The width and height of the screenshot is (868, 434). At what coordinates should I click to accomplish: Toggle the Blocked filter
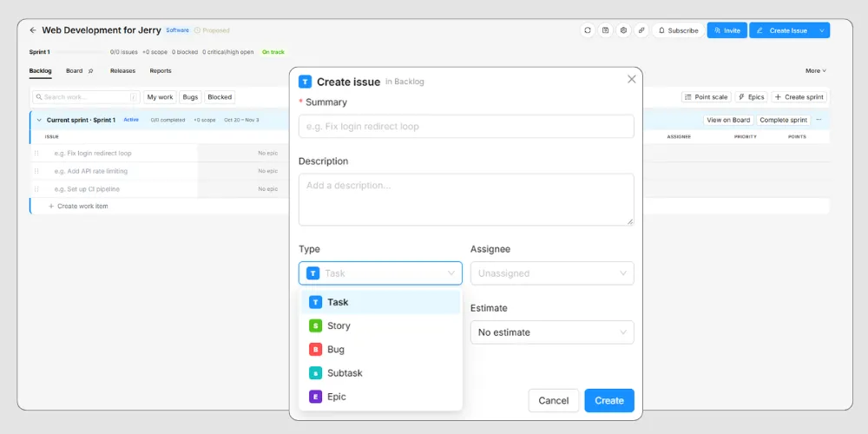220,97
